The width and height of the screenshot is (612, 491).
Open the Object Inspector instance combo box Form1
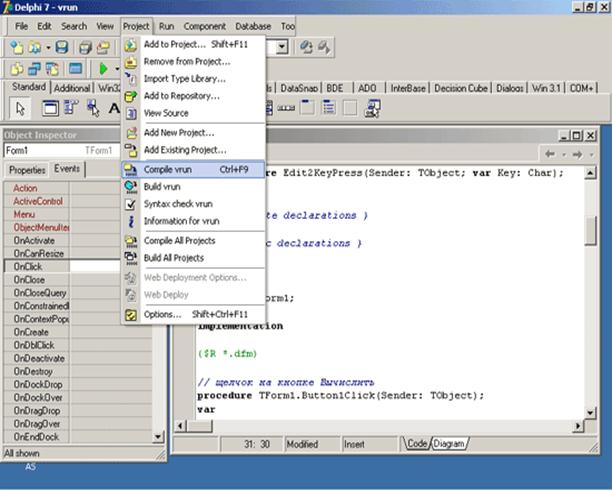(x=62, y=150)
